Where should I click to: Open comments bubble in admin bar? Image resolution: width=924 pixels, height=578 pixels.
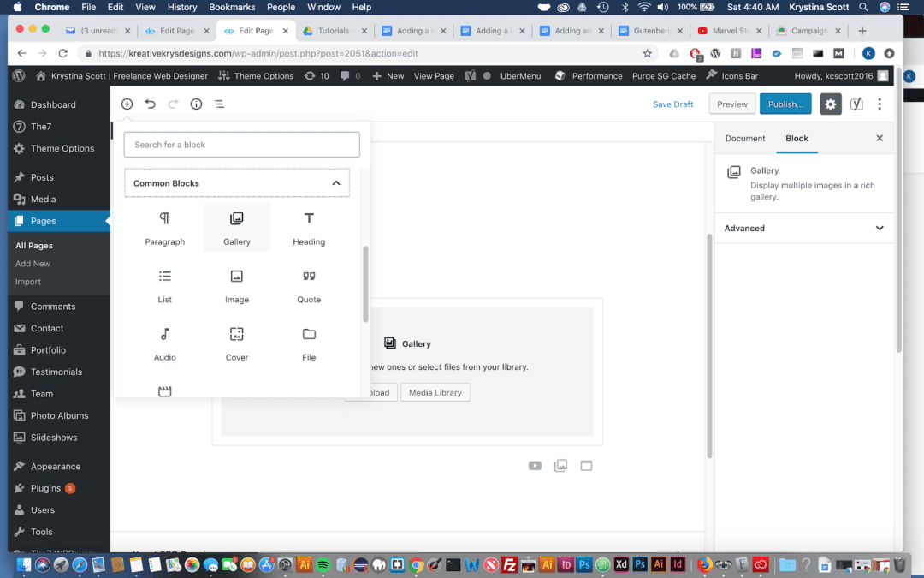(350, 76)
